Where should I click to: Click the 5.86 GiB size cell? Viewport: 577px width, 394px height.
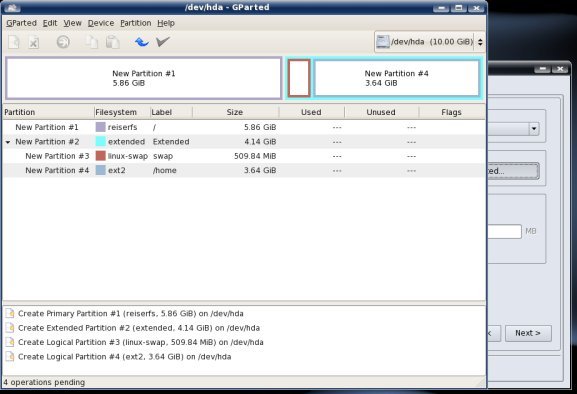coord(260,127)
